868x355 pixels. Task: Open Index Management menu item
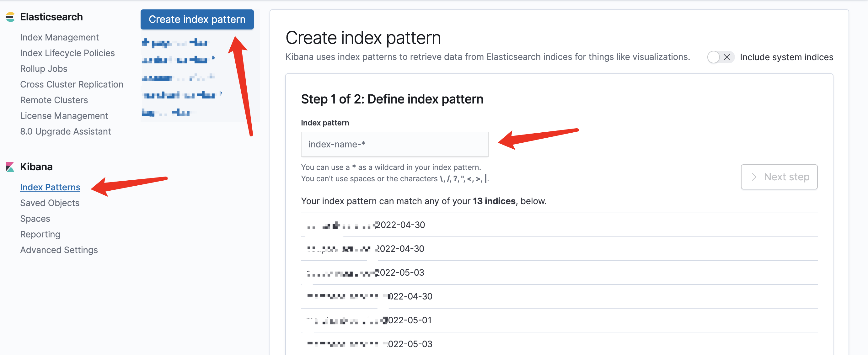(59, 37)
